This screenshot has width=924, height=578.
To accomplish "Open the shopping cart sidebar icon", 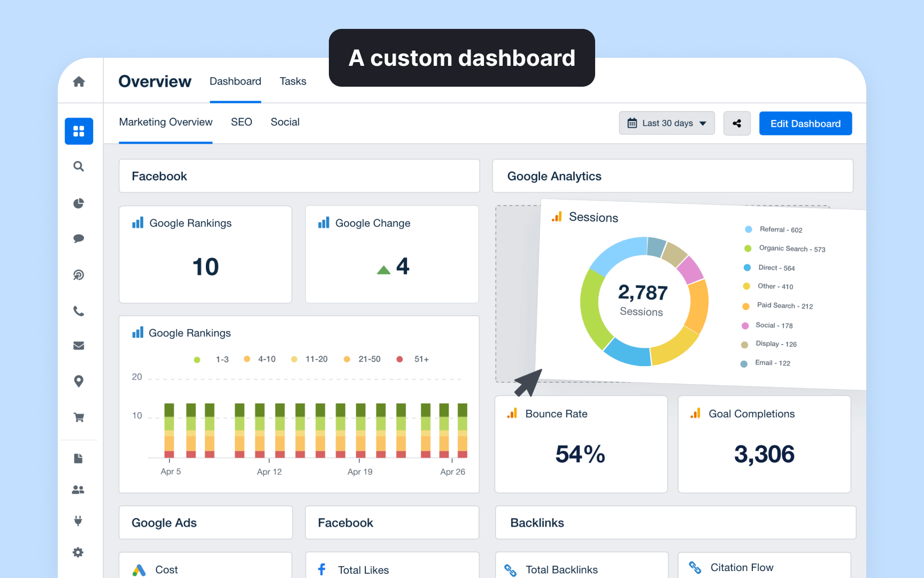I will pyautogui.click(x=79, y=417).
